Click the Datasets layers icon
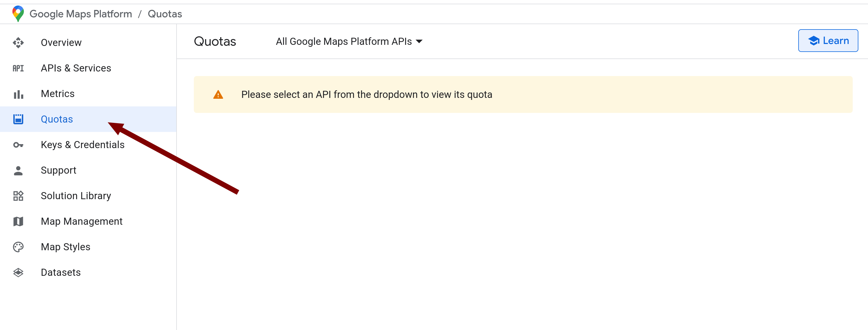 [x=18, y=272]
